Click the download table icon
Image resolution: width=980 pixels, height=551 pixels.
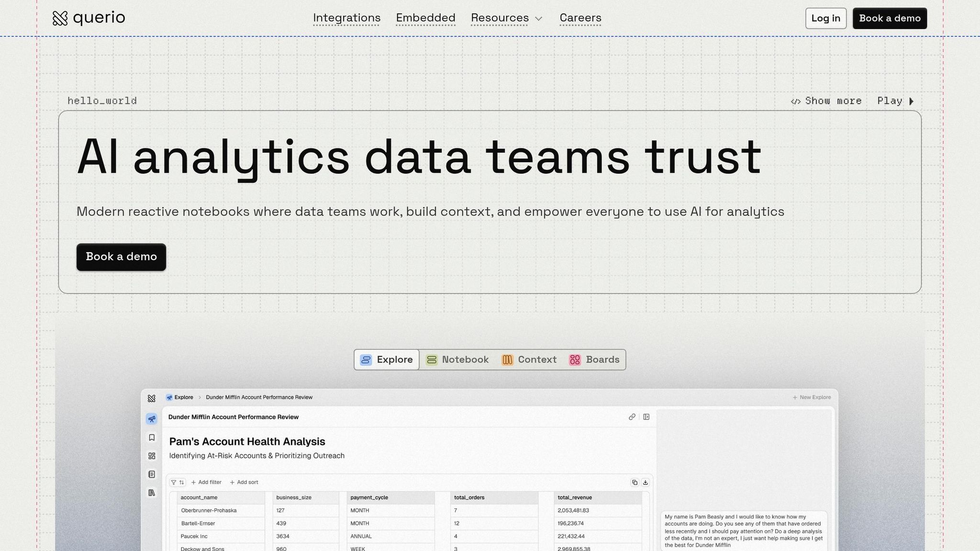[645, 483]
